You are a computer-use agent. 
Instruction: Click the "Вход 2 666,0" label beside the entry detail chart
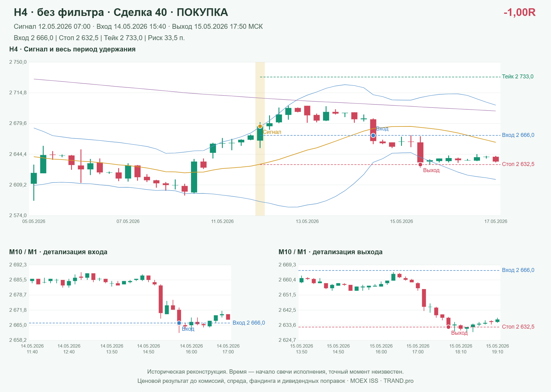[249, 323]
